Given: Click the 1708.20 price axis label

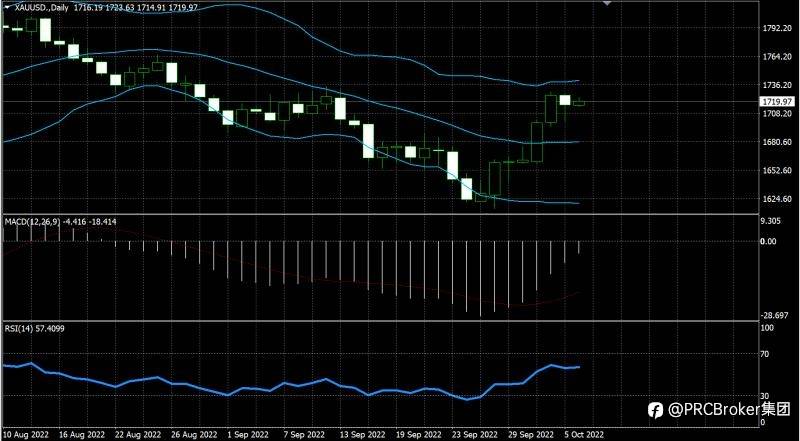Looking at the screenshot, I should click(x=776, y=113).
